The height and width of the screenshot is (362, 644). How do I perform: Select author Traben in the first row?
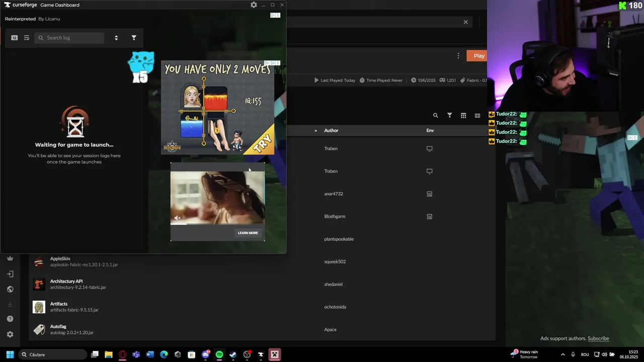(x=331, y=149)
